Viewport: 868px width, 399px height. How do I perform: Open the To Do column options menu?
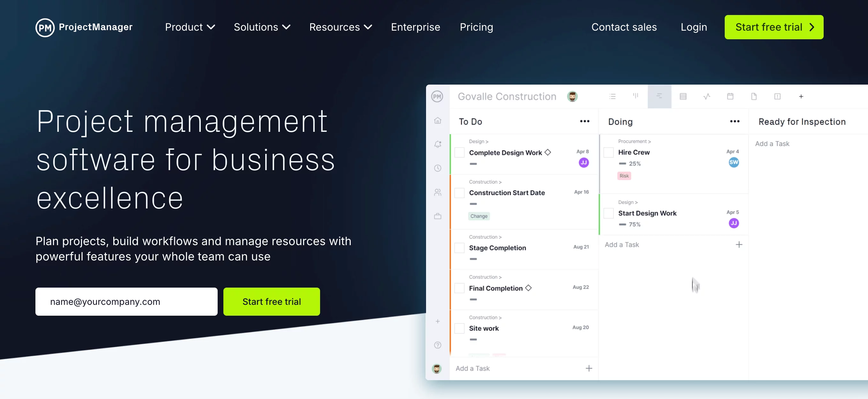coord(585,121)
